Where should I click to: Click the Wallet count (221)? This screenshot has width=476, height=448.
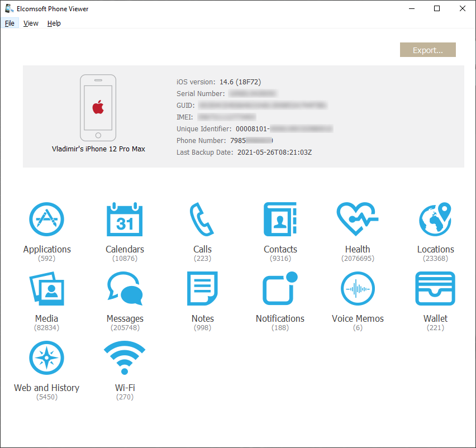[435, 327]
